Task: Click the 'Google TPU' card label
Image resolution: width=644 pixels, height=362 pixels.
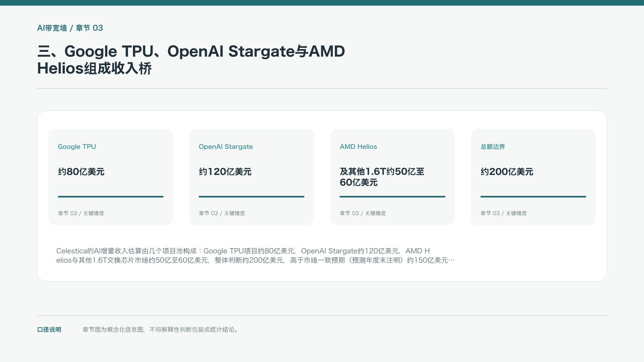Action: pyautogui.click(x=77, y=147)
